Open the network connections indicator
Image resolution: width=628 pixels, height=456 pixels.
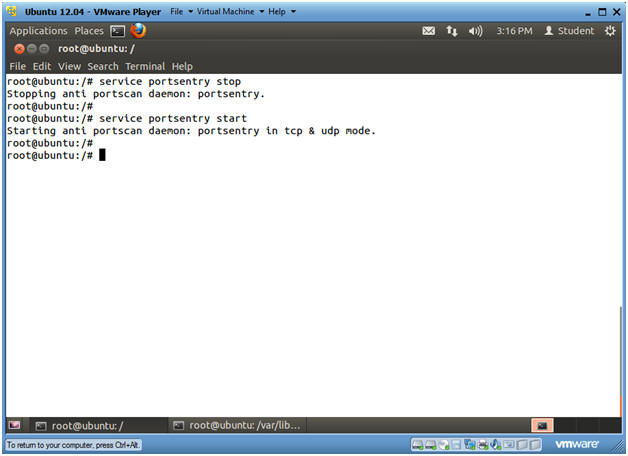(452, 31)
